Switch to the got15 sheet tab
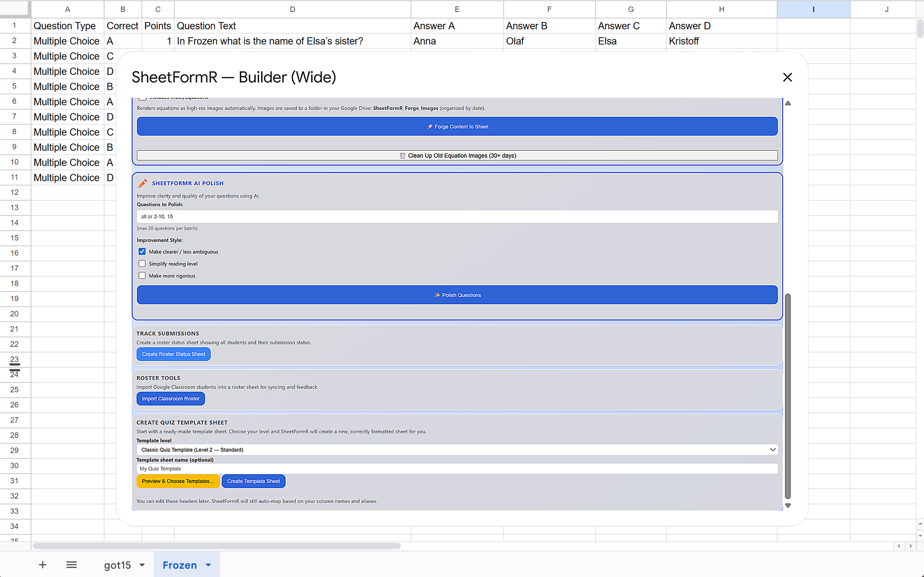924x577 pixels. click(117, 565)
